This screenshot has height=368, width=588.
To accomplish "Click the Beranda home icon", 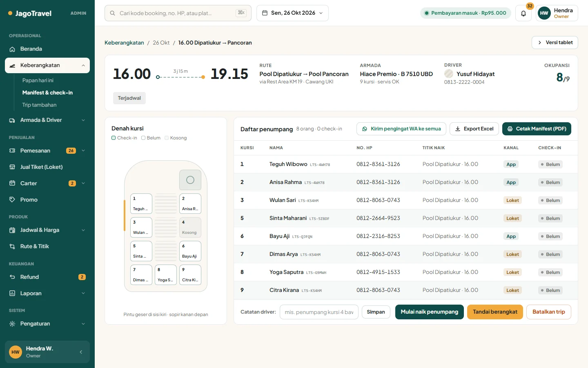I will coord(12,49).
